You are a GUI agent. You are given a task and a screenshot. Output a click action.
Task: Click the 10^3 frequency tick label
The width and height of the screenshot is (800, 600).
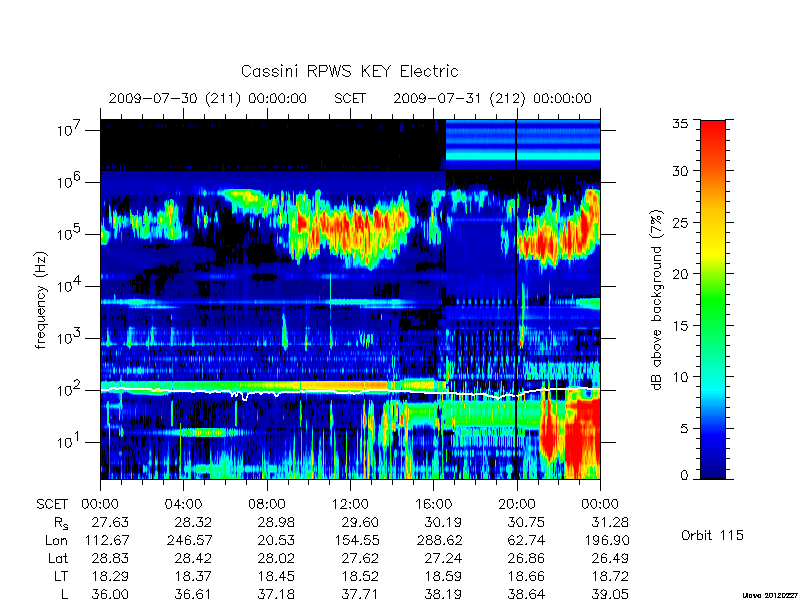pyautogui.click(x=70, y=338)
